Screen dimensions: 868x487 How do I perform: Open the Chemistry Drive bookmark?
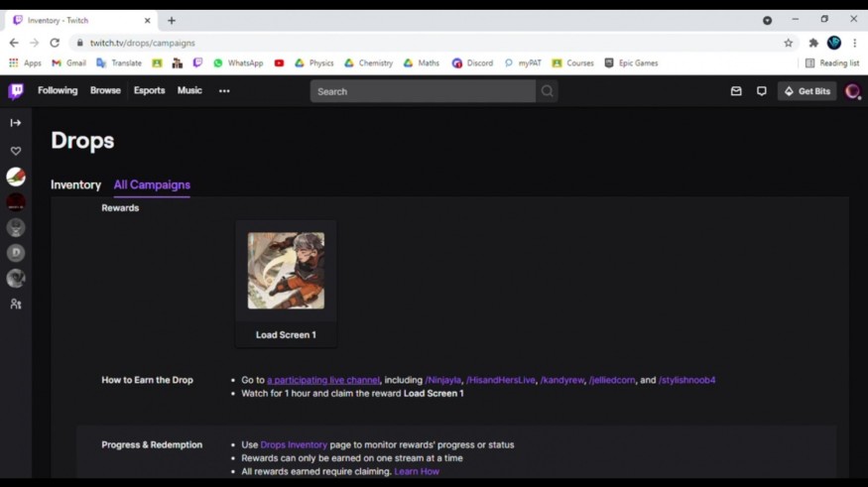(x=368, y=63)
